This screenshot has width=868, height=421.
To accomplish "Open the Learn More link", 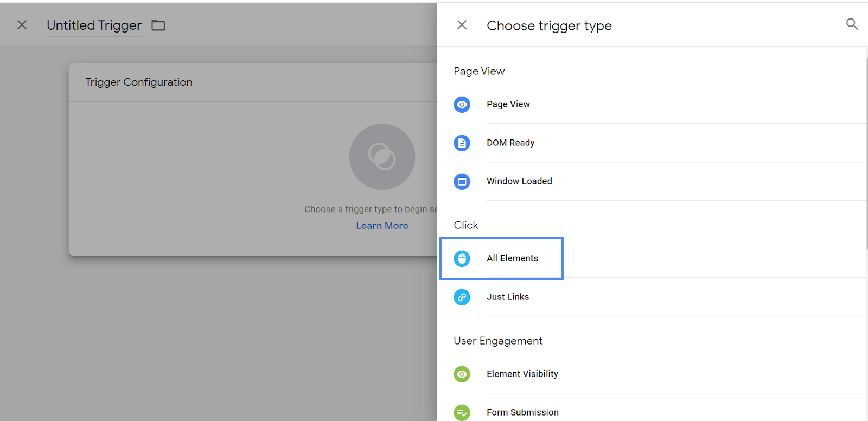I will (x=382, y=226).
